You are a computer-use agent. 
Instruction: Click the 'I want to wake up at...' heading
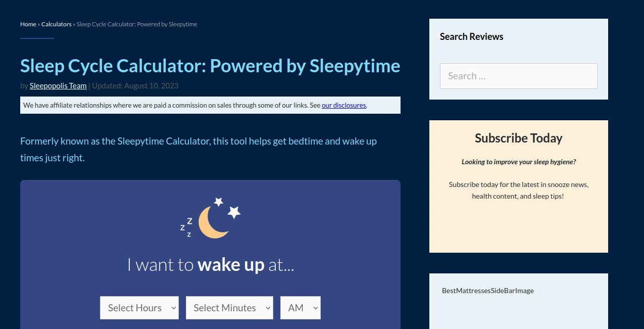(x=210, y=265)
